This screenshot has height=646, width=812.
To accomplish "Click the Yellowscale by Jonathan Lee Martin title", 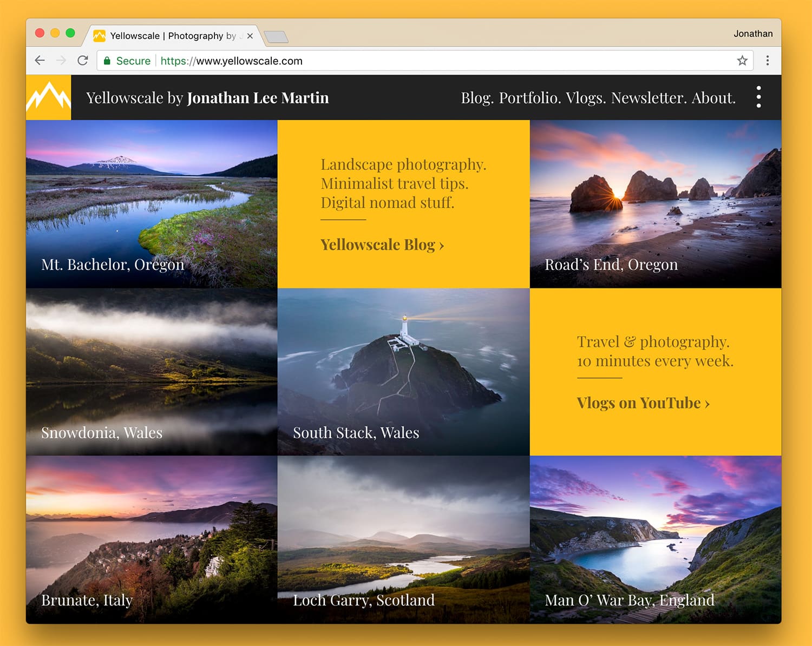I will click(x=207, y=98).
